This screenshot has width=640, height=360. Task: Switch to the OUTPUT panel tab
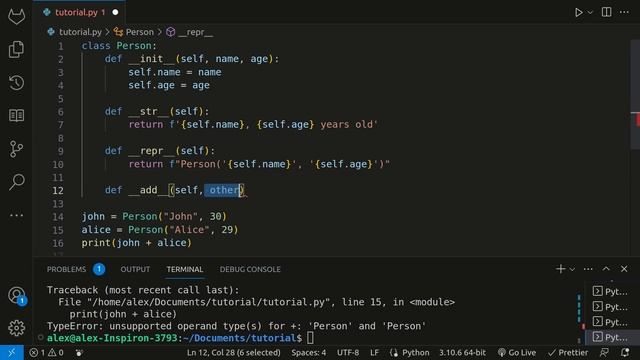click(x=135, y=269)
